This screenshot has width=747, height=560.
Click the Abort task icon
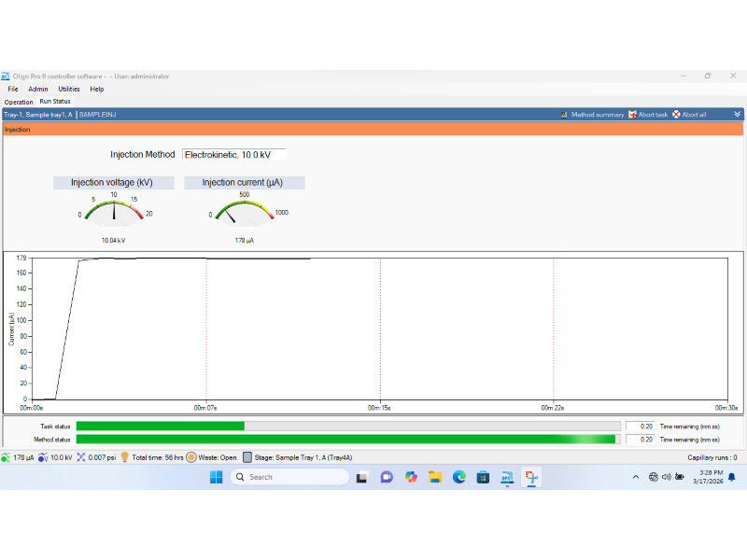point(632,115)
